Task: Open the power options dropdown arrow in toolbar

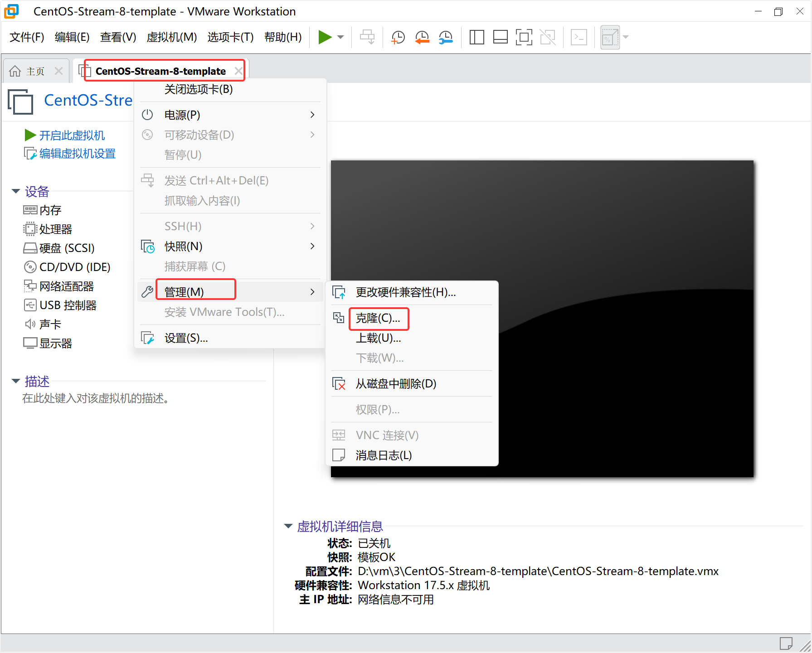Action: click(340, 37)
